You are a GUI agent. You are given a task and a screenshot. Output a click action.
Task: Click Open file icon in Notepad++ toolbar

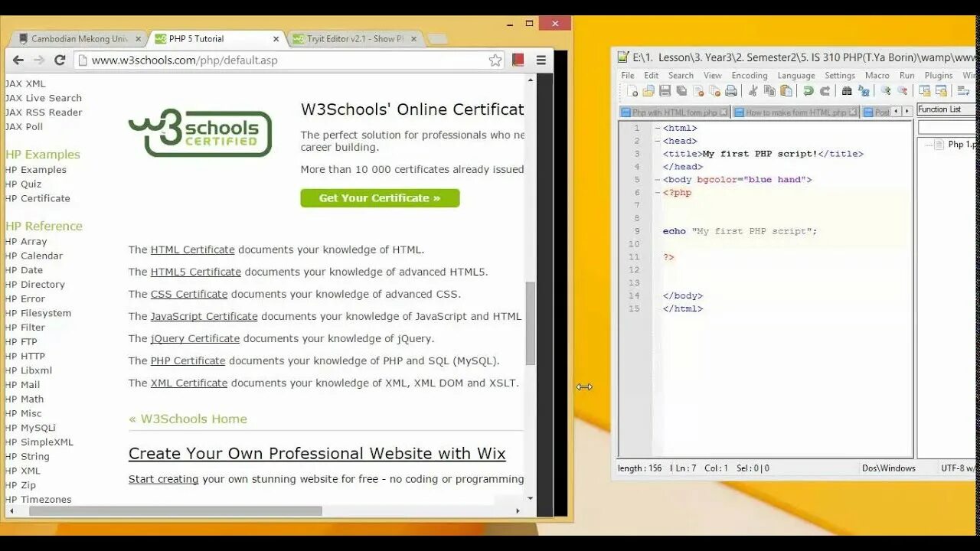pyautogui.click(x=648, y=91)
